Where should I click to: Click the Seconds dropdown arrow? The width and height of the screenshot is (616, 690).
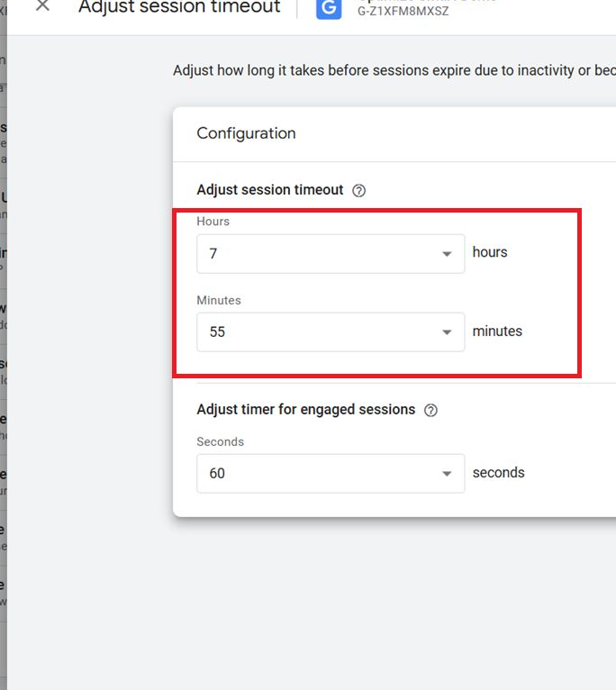click(447, 474)
